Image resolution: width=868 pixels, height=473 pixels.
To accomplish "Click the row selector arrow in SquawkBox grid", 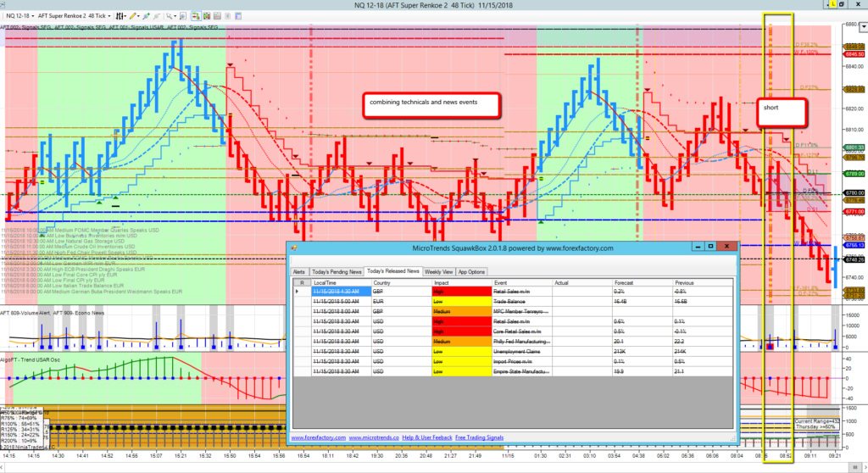I will [298, 292].
